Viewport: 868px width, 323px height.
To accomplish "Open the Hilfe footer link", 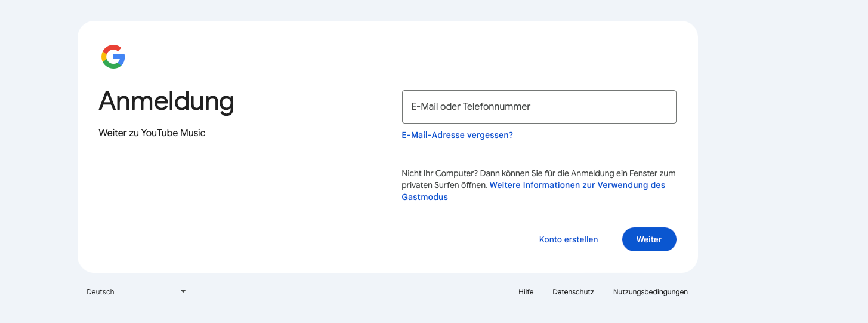I will coord(526,292).
